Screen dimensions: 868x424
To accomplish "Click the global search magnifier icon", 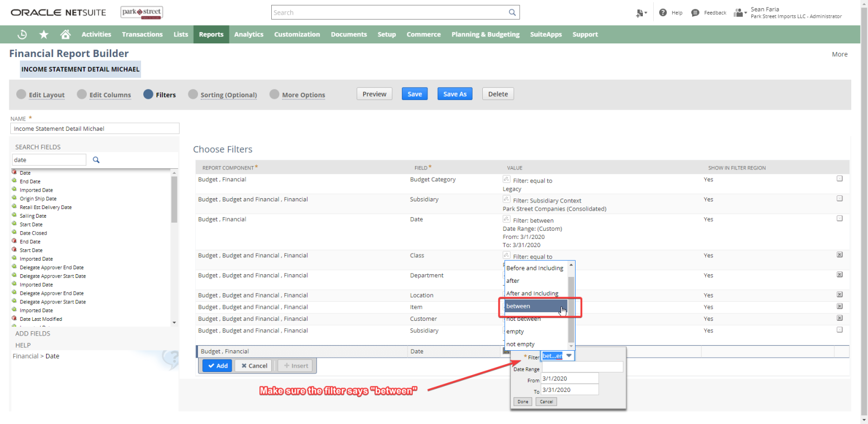I will [512, 12].
